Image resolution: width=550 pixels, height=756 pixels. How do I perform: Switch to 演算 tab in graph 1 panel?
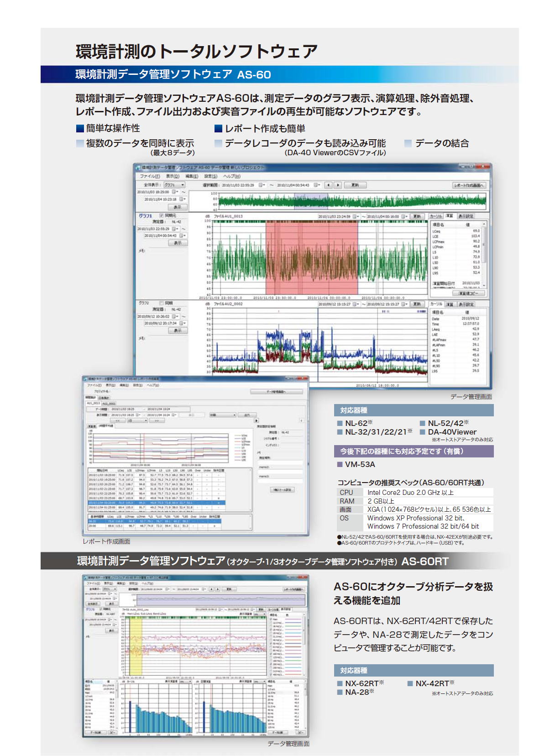coord(450,216)
